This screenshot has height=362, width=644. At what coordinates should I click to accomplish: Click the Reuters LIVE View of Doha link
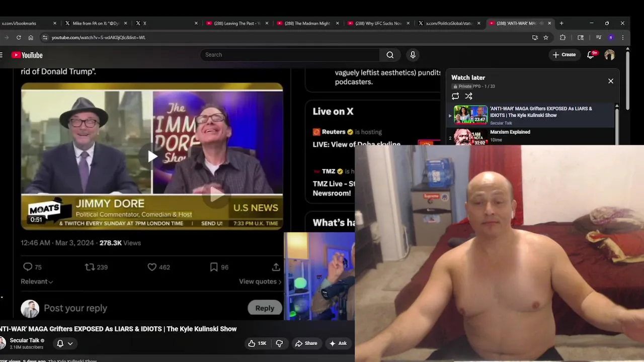pos(357,145)
